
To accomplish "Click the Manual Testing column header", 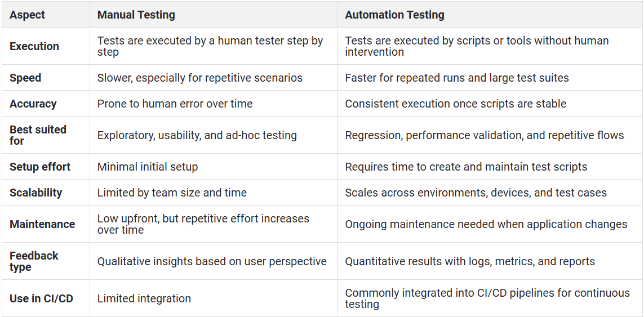I will (x=136, y=15).
